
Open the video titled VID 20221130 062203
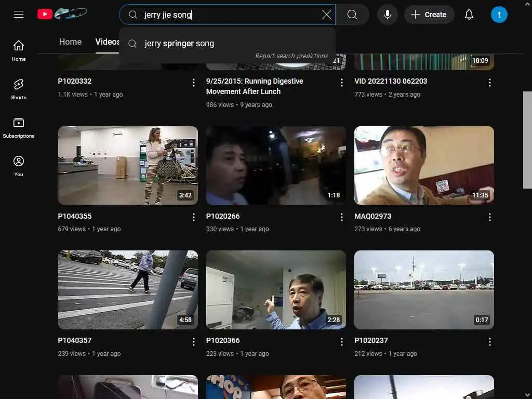[x=391, y=81]
